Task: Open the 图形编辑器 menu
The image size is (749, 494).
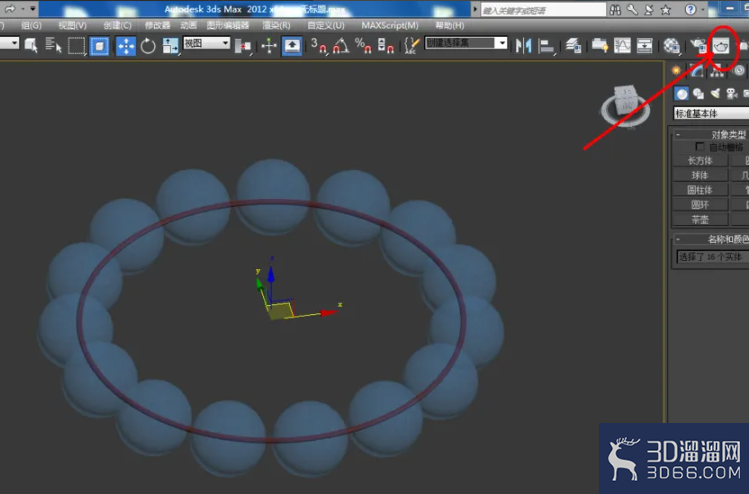Action: pos(227,25)
